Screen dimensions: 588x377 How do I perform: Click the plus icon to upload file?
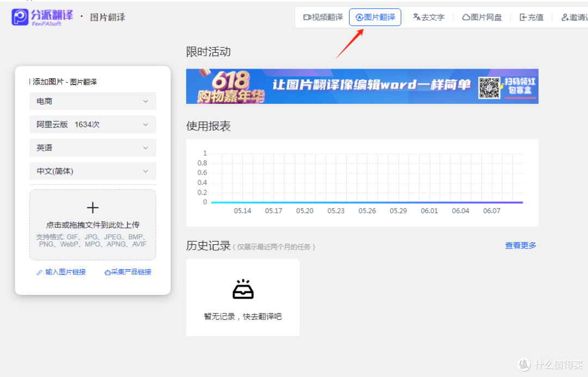[93, 207]
